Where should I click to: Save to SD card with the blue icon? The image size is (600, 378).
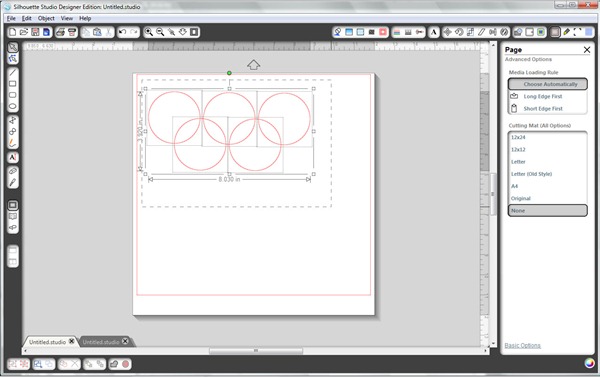46,32
